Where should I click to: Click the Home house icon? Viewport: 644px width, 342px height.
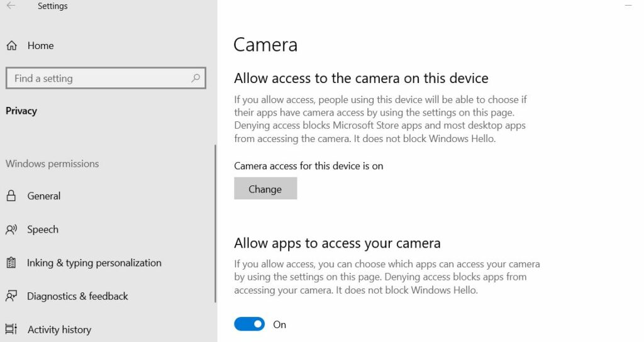[11, 46]
